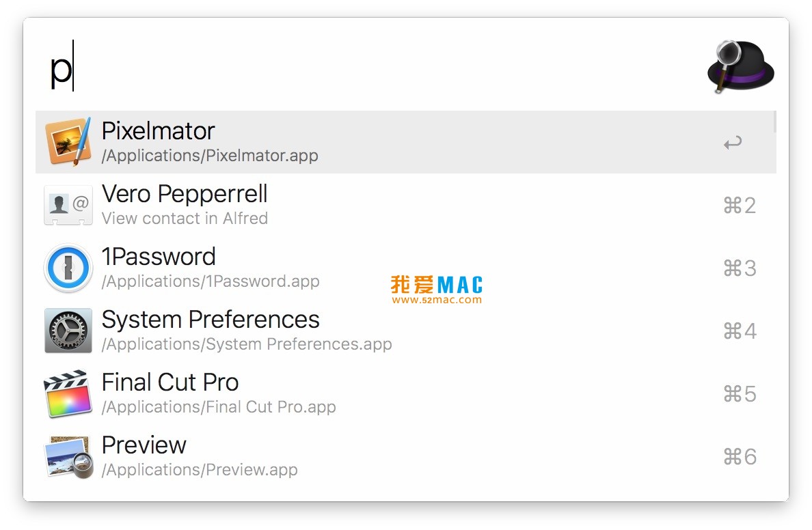Click the 1Password keyhole icon

click(x=68, y=268)
